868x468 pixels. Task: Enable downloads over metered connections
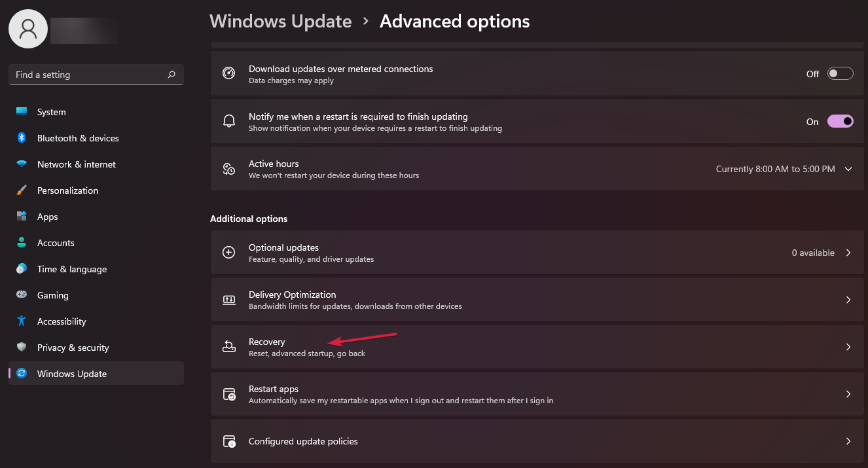840,73
